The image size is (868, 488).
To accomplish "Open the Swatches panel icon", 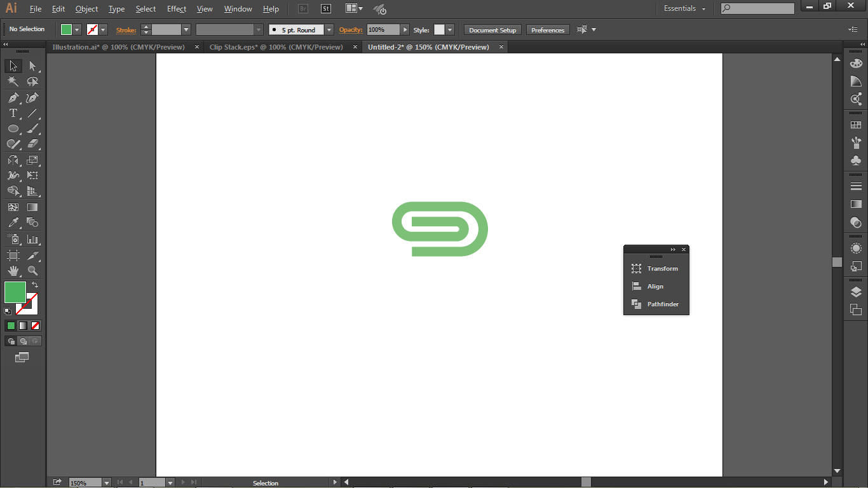I will coord(856,125).
